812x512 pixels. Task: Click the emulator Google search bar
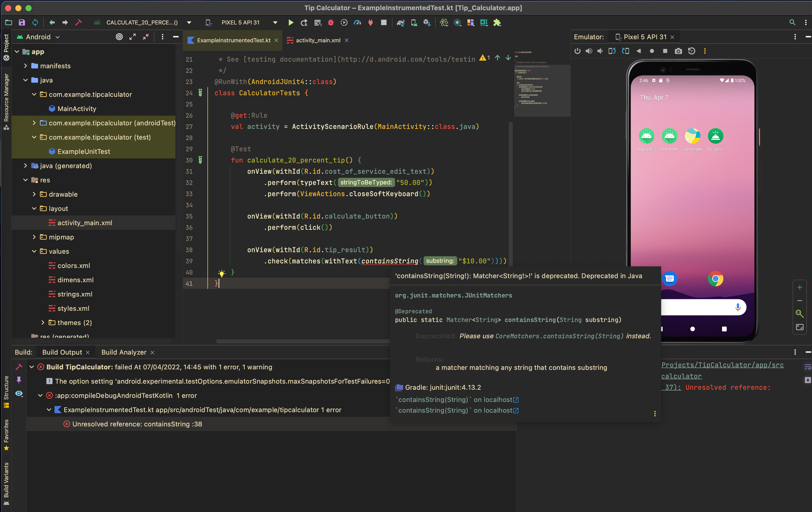703,307
